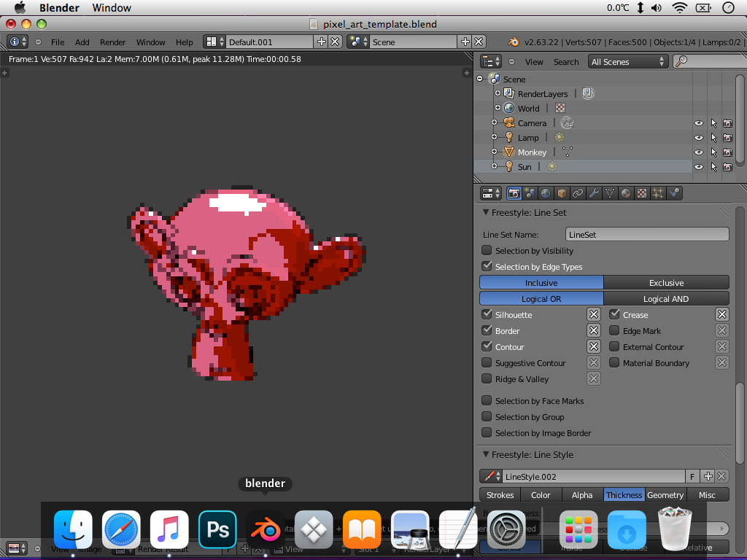Hide the Sun lamp with eye icon
The image size is (747, 560).
[698, 167]
